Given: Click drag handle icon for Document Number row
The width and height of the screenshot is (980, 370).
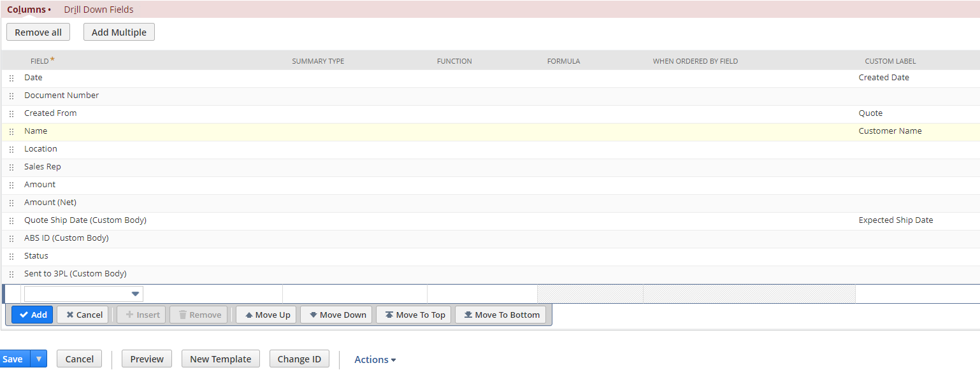Looking at the screenshot, I should [11, 96].
